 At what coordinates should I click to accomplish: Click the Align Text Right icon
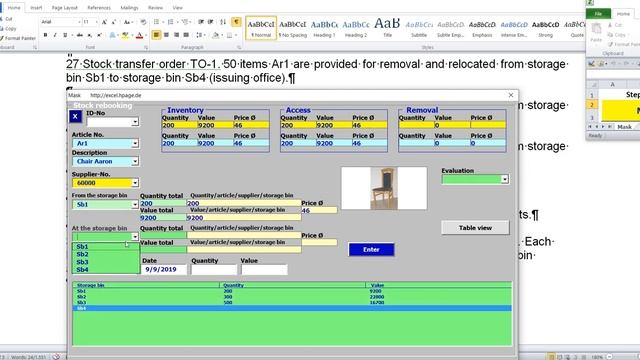coord(176,35)
